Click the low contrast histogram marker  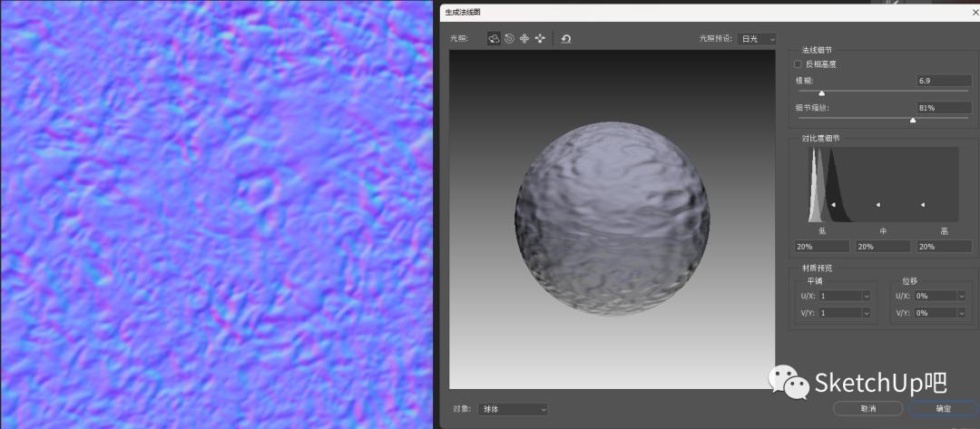click(833, 205)
